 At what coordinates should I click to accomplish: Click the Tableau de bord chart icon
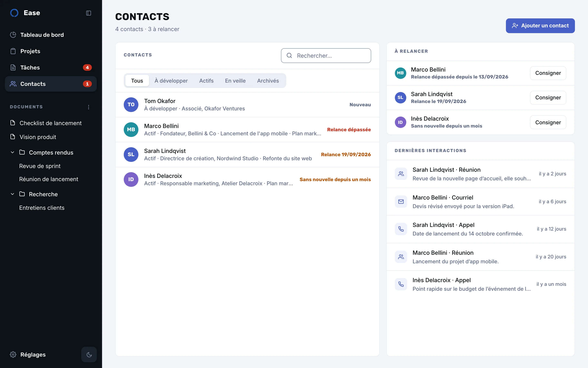13,35
